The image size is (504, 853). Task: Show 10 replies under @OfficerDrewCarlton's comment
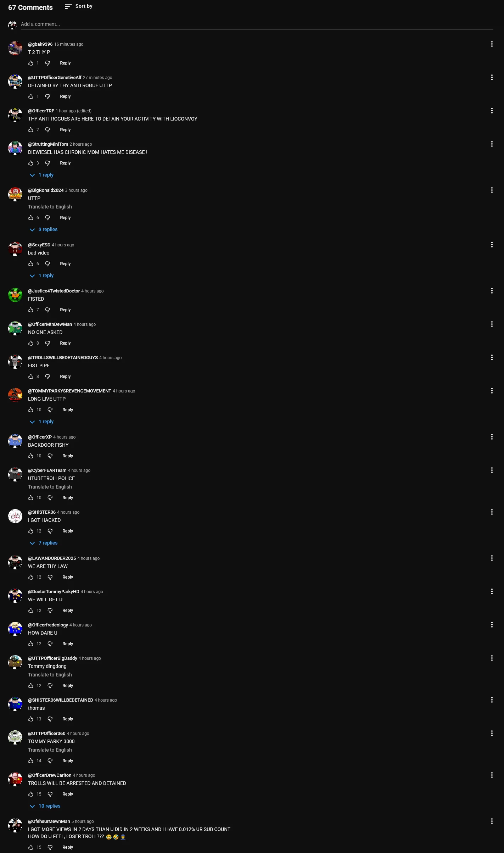pos(45,806)
